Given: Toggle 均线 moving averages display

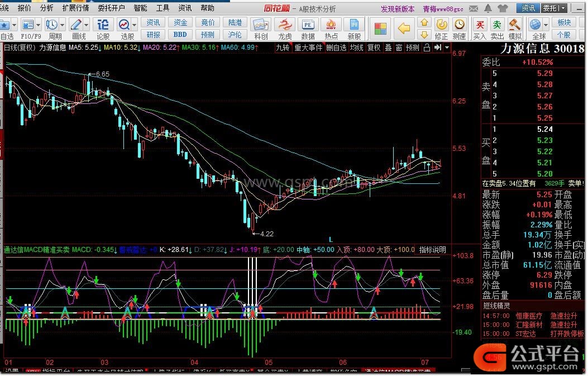Looking at the screenshot, I should [x=357, y=47].
